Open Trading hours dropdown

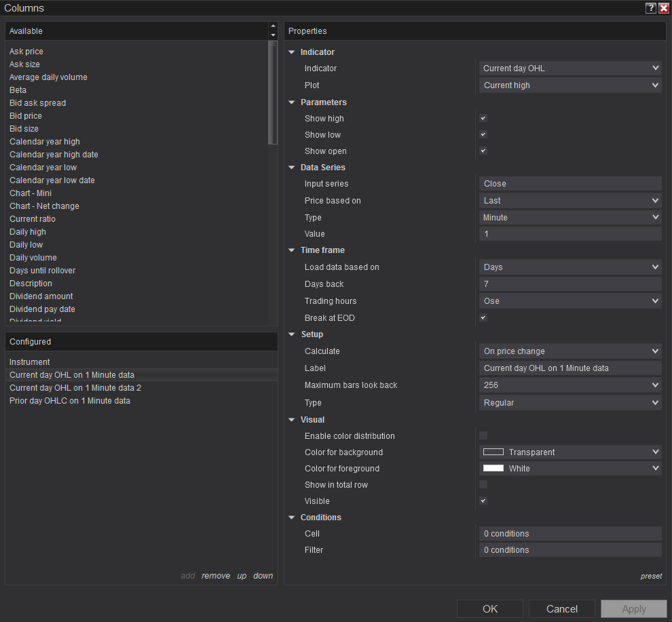pos(570,301)
